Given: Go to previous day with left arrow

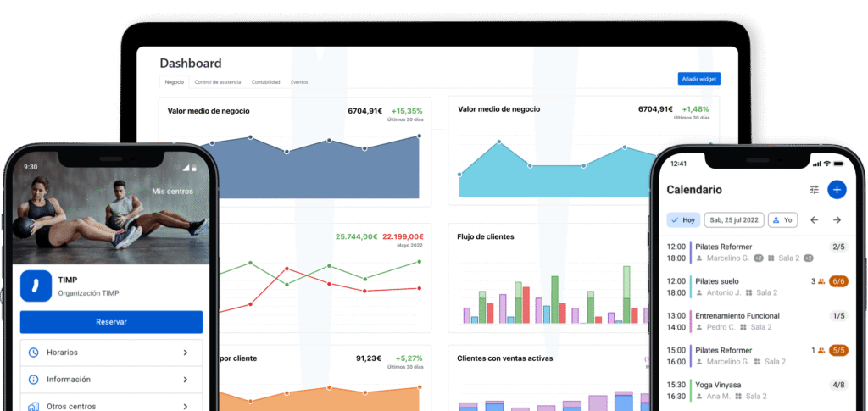Looking at the screenshot, I should coord(814,220).
